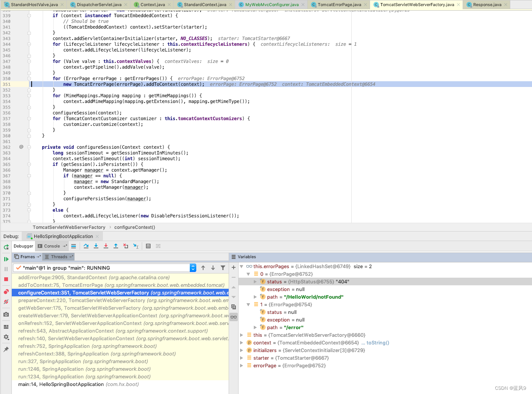Open Evaluate Expression calculator
Screen dimensions: 532x394
point(148,246)
